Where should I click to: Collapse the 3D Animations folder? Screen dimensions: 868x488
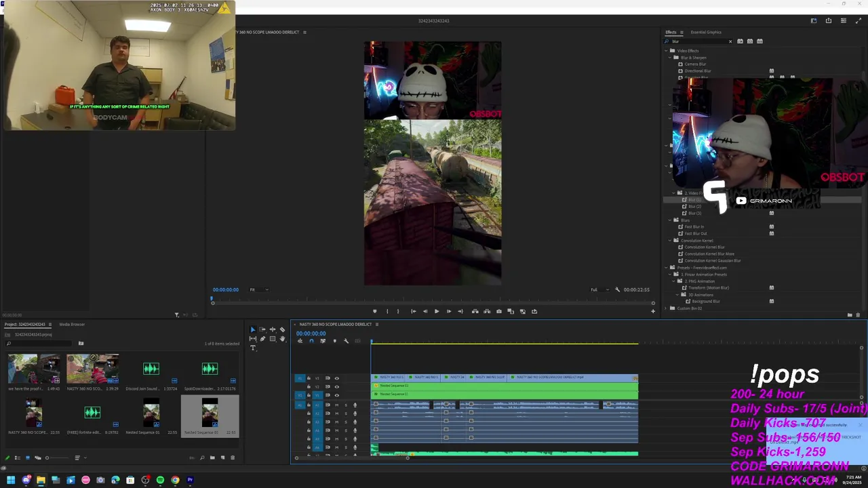coord(679,295)
